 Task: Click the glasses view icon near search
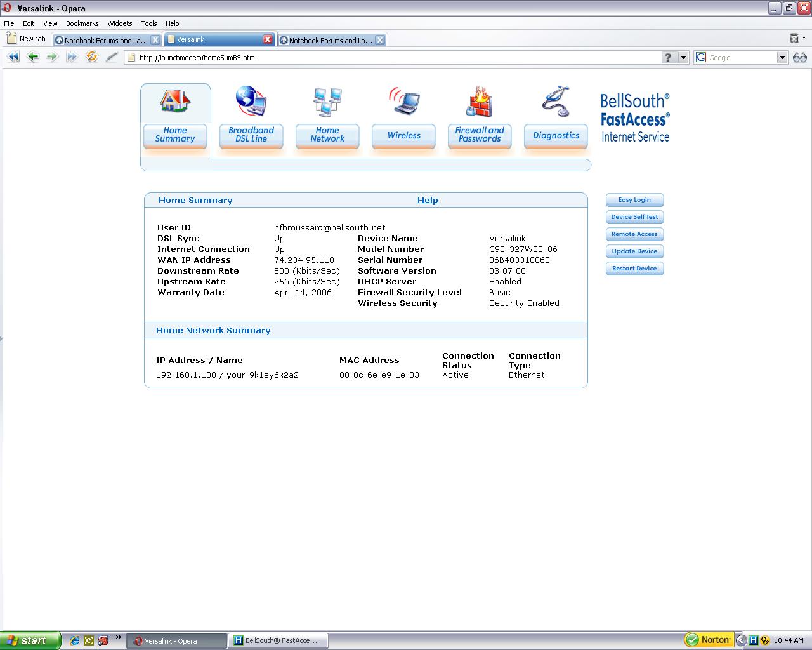(800, 58)
